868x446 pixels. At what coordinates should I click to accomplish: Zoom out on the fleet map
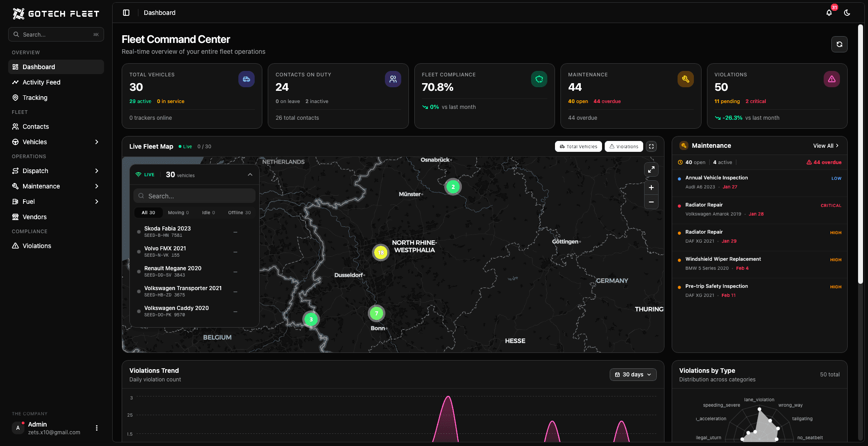click(651, 202)
